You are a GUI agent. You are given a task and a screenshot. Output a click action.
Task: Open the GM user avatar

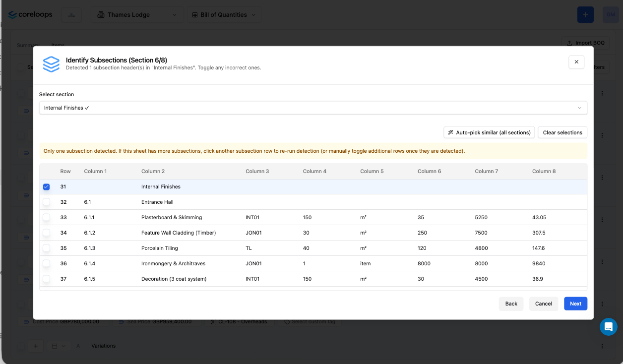click(x=610, y=15)
